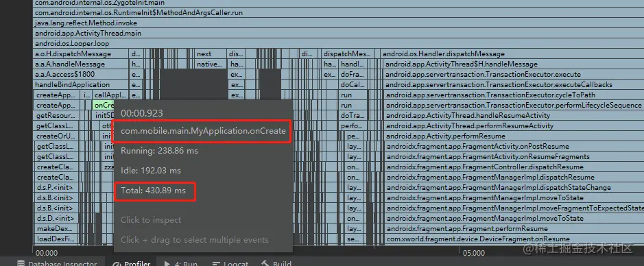Select the ActivityThread$H.handleMessage bar
This screenshot has width=644, height=266.
pos(514,64)
